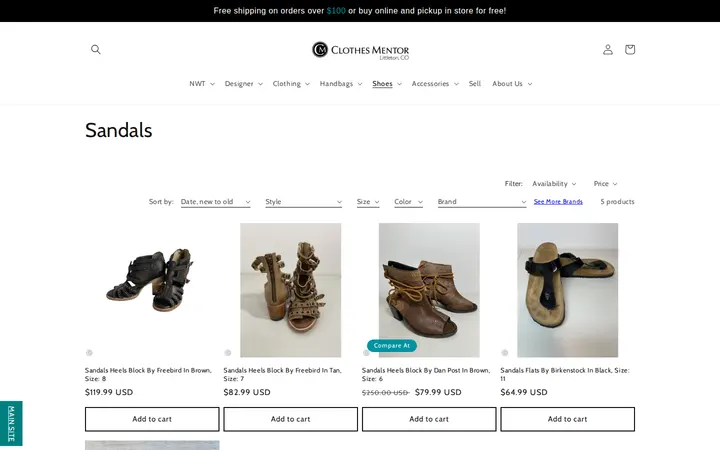The height and width of the screenshot is (450, 720).
Task: Add $119.99 Freebird sandals to cart
Action: coord(152,419)
